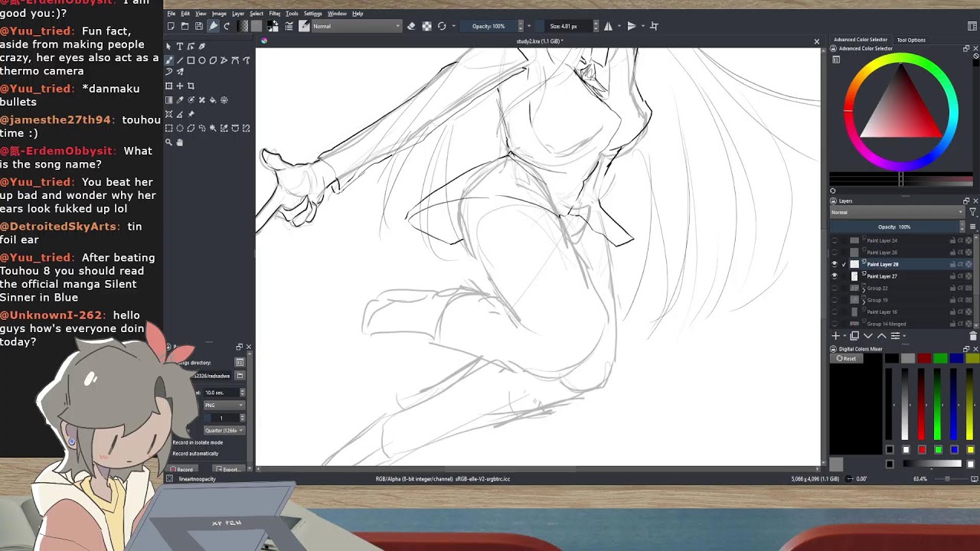Image resolution: width=980 pixels, height=551 pixels.
Task: Activate the Freehand Brush tool
Action: pos(169,60)
